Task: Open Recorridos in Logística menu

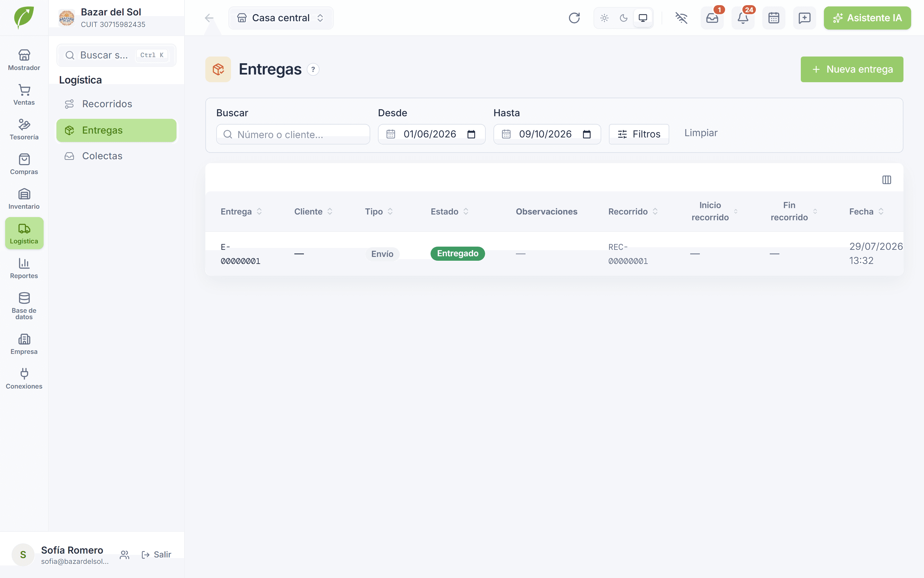Action: pyautogui.click(x=116, y=104)
